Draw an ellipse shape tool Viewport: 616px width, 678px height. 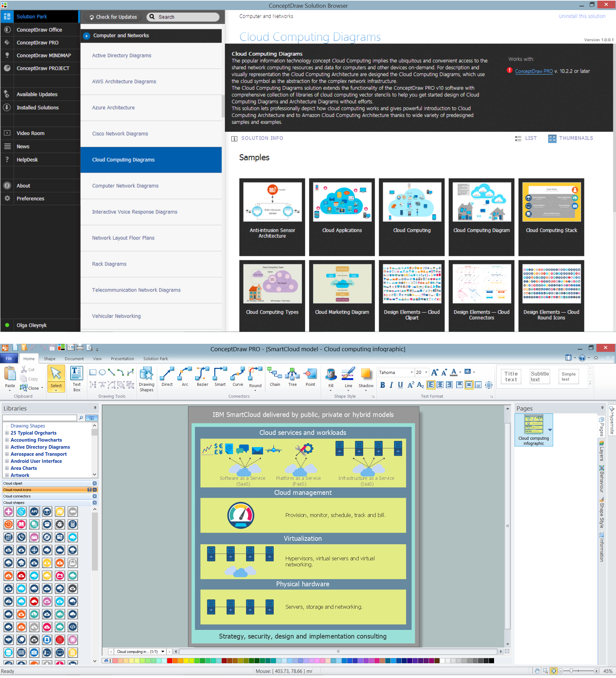pyautogui.click(x=102, y=372)
